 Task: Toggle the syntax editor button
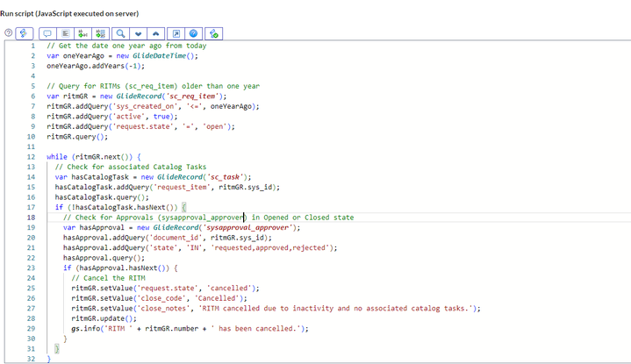(25, 33)
